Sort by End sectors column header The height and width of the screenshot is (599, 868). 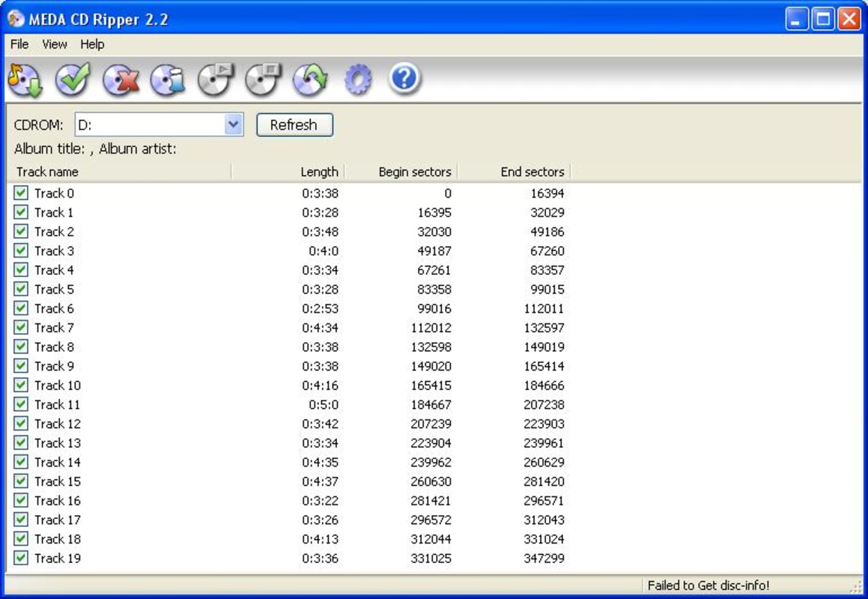(x=514, y=171)
